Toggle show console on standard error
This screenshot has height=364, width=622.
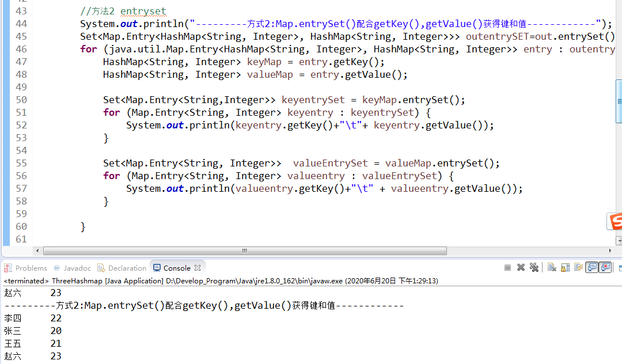605,268
